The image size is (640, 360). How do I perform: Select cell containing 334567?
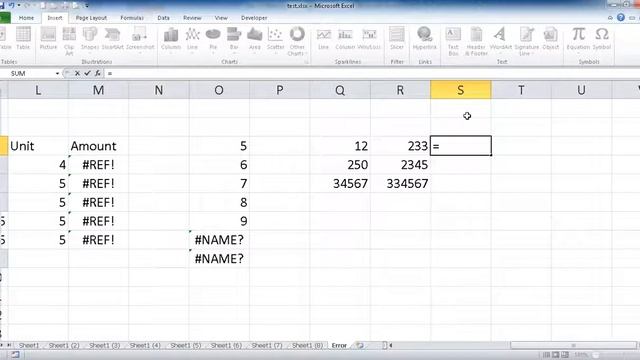click(400, 184)
